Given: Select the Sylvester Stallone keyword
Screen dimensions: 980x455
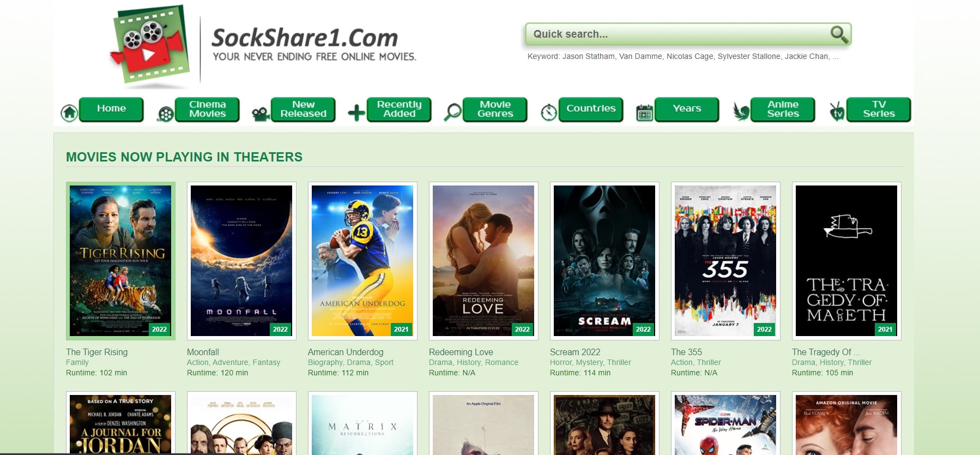Looking at the screenshot, I should (x=749, y=56).
